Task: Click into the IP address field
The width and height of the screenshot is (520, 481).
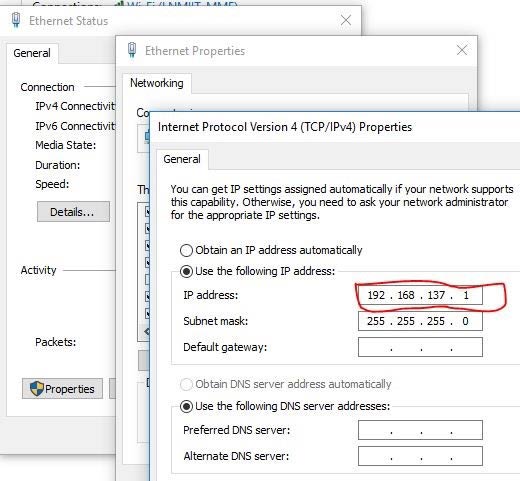Action: pyautogui.click(x=420, y=295)
